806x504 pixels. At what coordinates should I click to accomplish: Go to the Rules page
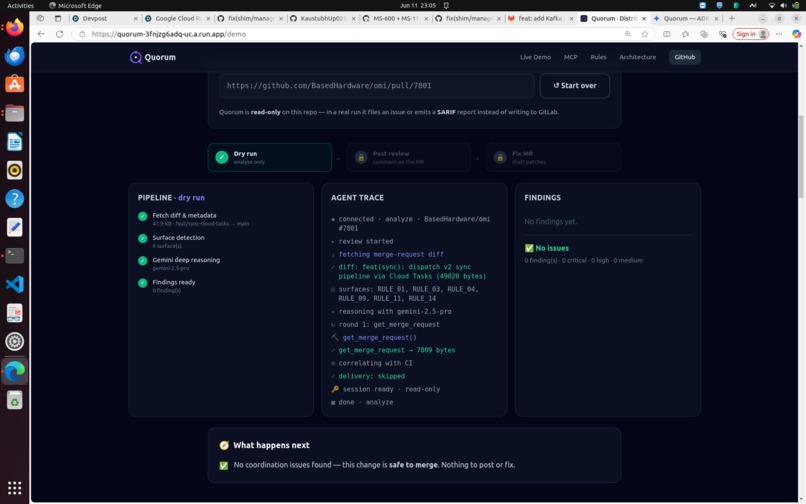598,57
